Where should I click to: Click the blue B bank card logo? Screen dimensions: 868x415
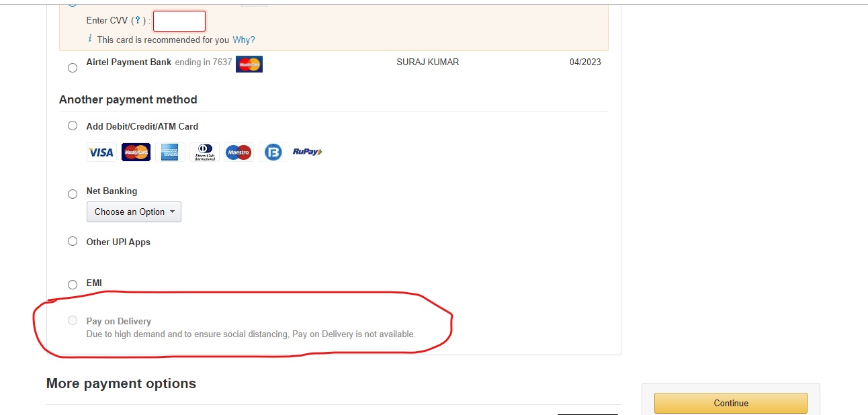click(273, 152)
